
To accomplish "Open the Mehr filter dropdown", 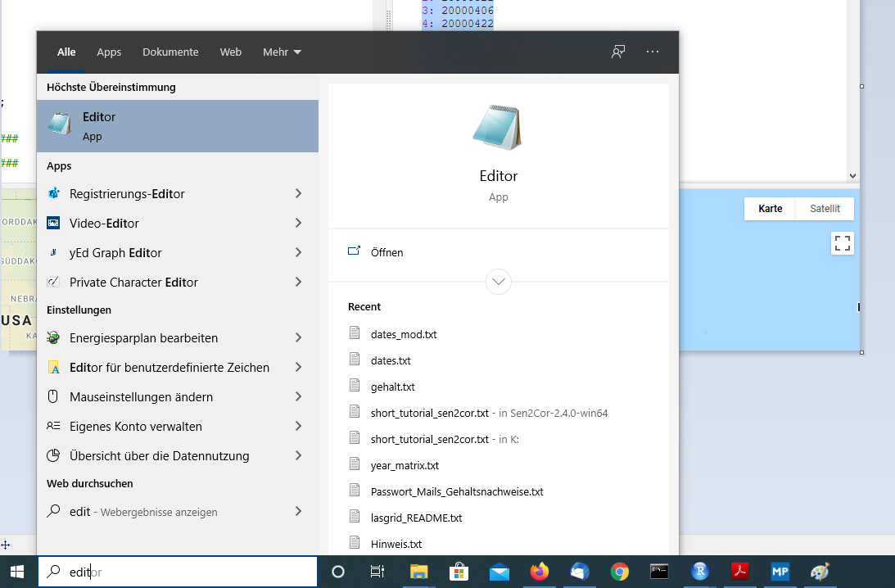I will click(x=282, y=52).
